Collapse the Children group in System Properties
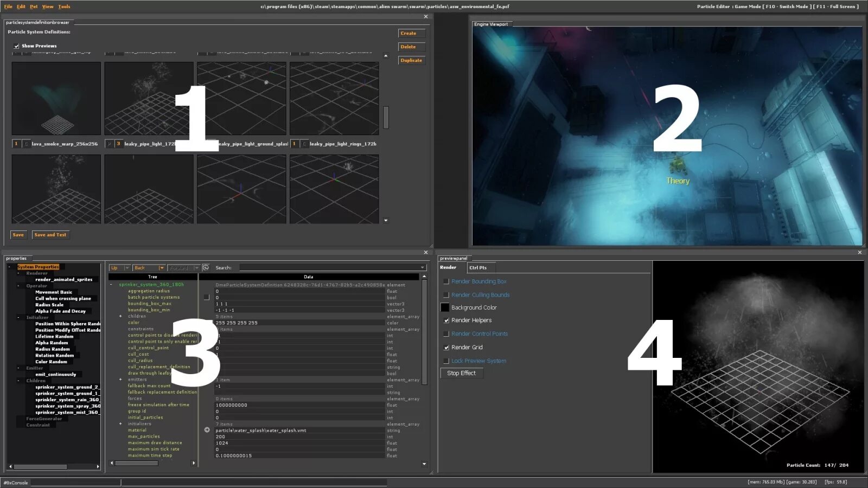This screenshot has width=868, height=488. coord(18,381)
